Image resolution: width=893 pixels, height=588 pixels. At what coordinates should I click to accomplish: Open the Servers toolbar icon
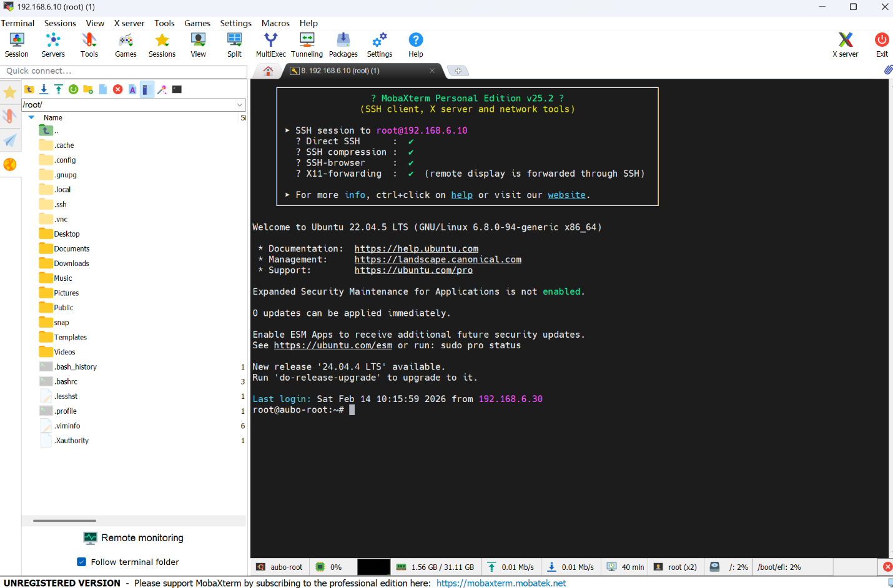point(53,45)
